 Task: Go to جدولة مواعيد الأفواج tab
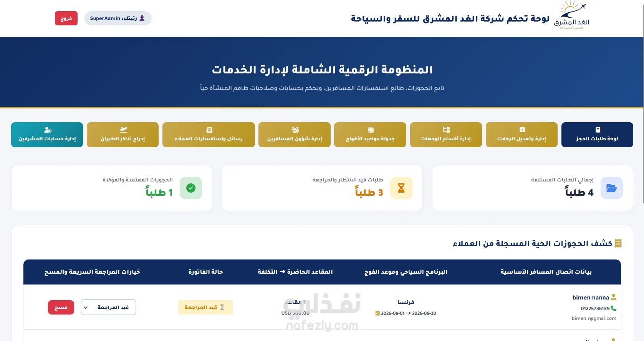[370, 135]
